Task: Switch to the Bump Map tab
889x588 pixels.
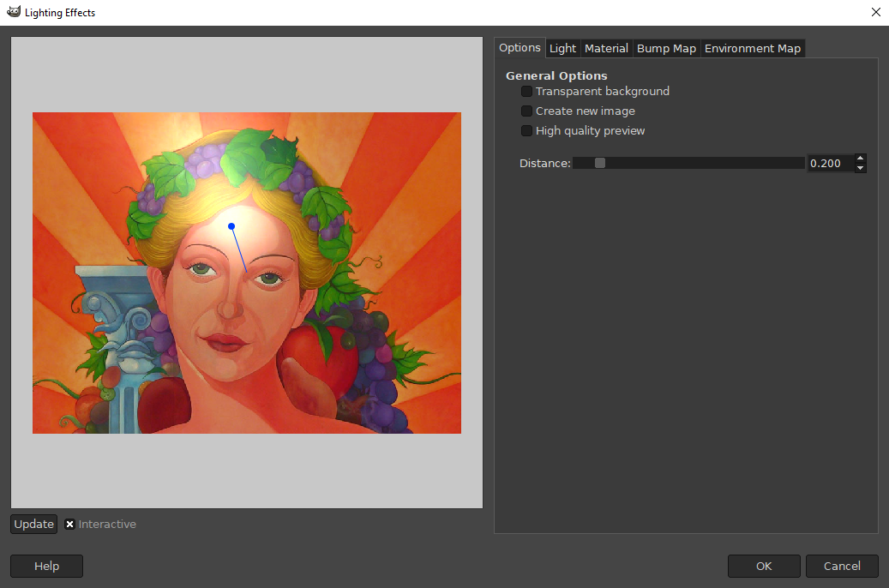Action: [x=666, y=49]
